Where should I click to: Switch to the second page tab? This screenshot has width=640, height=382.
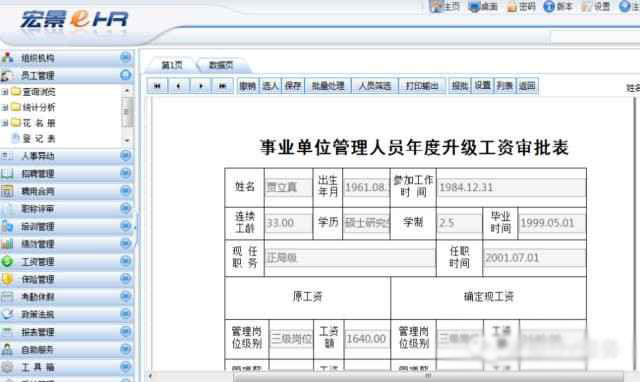[221, 65]
